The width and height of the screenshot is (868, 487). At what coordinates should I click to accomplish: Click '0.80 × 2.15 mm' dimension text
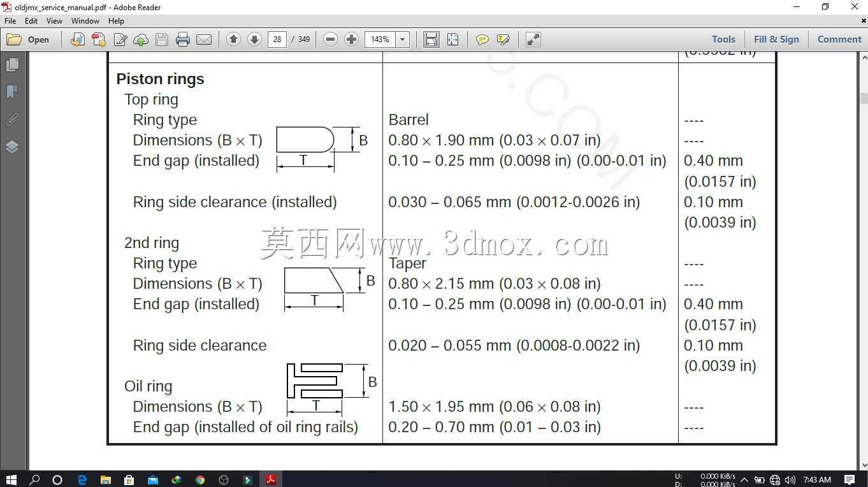point(441,284)
